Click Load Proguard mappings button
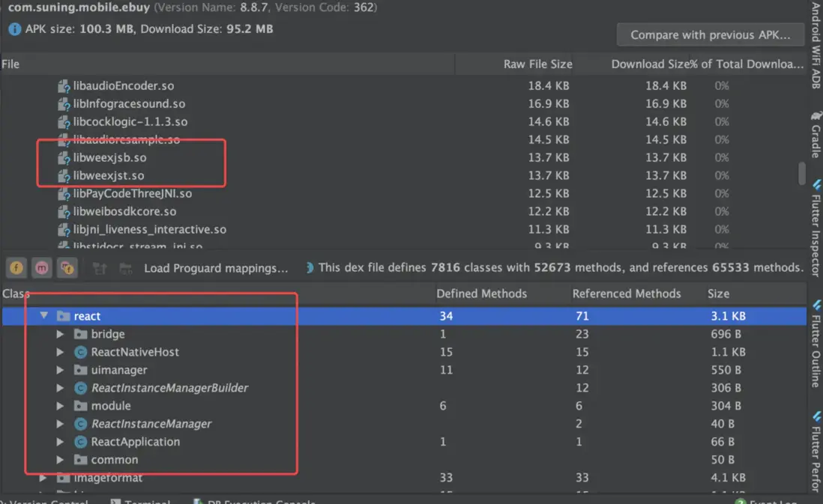 click(216, 267)
